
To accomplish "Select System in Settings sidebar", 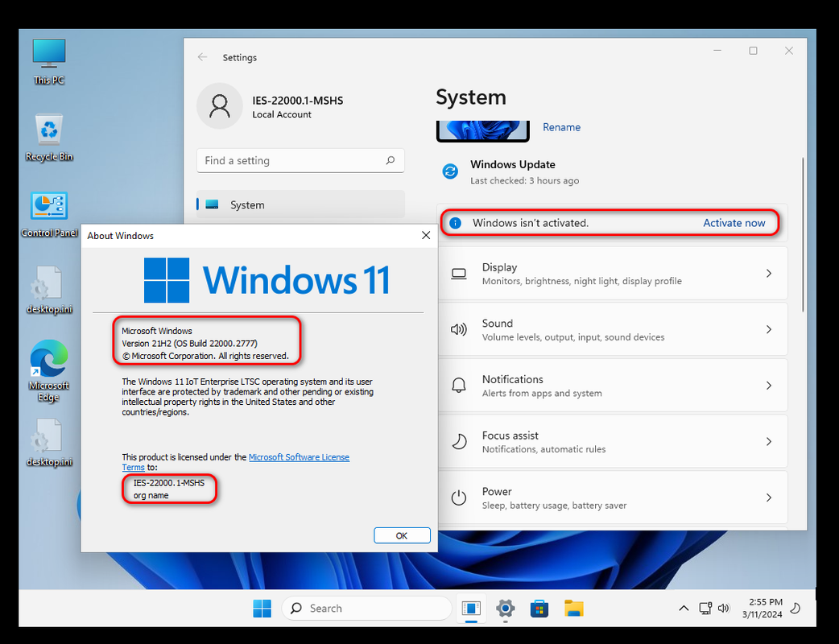I will [300, 204].
